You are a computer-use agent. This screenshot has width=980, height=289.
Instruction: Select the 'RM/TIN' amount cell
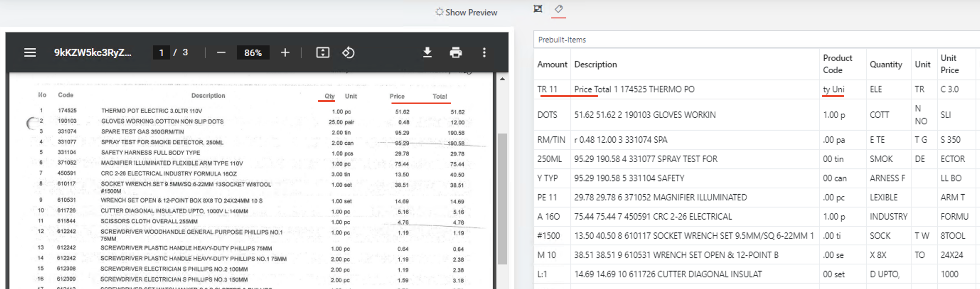(552, 140)
